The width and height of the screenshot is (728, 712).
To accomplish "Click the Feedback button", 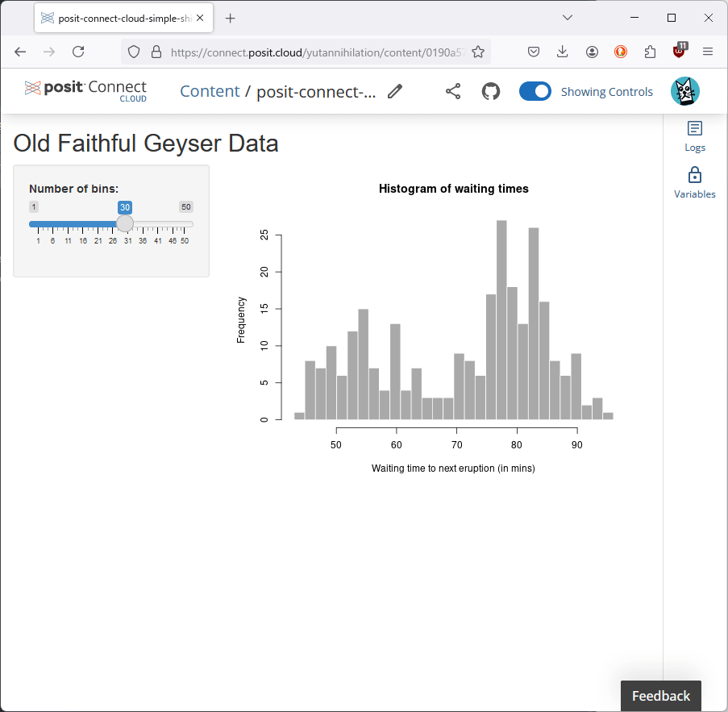I will click(x=660, y=695).
